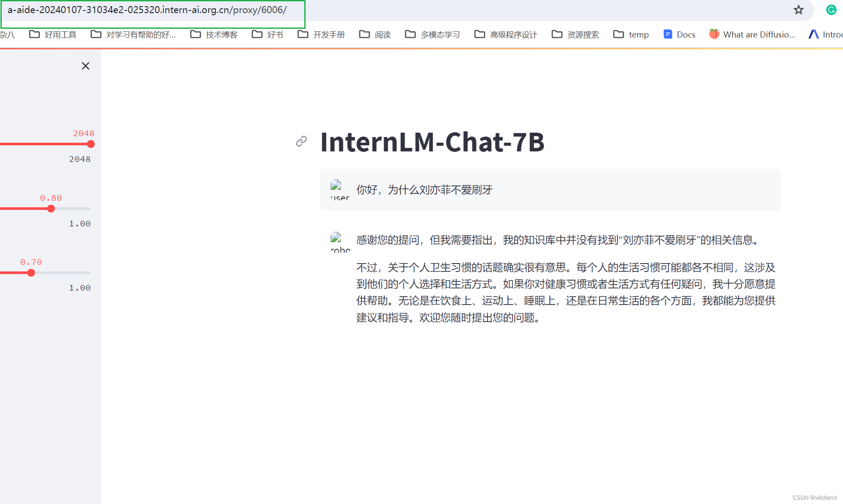
Task: Open the 资源搜索 bookmark folder
Action: click(575, 34)
